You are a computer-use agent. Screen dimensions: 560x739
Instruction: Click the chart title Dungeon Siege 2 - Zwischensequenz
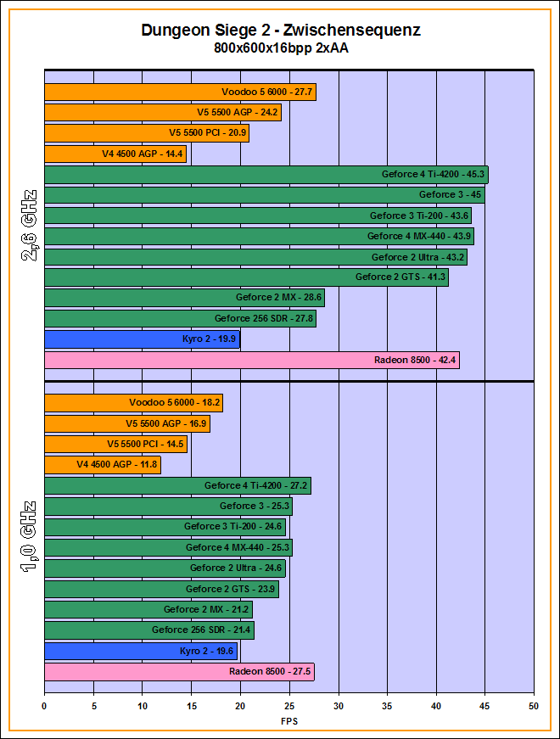(281, 31)
